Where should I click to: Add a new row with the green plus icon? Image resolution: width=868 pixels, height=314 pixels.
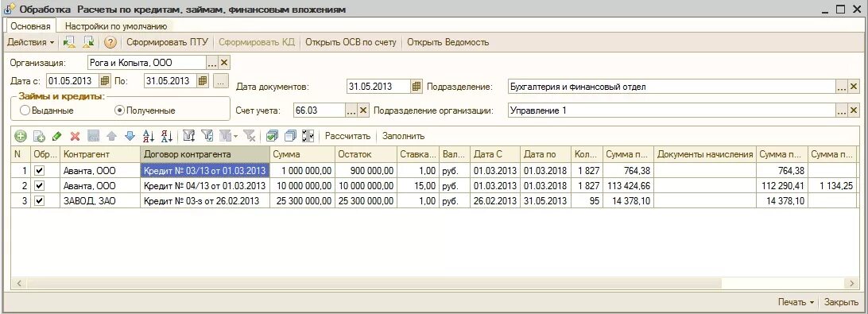[21, 136]
